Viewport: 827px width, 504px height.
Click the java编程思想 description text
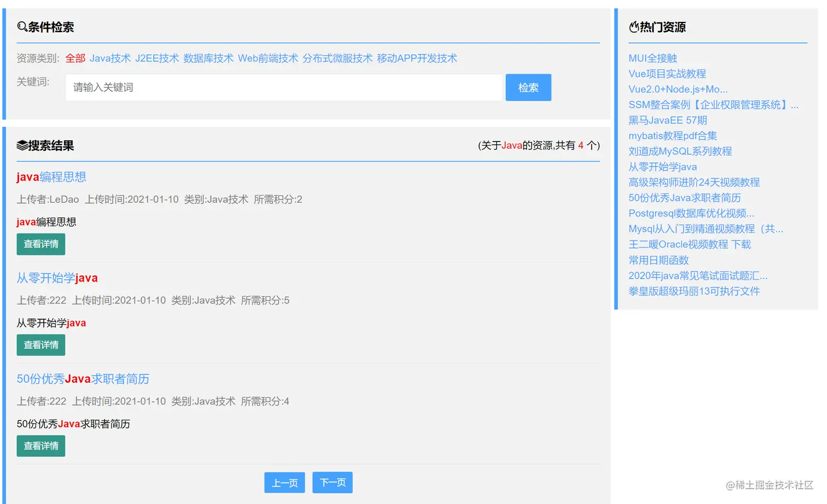point(46,222)
